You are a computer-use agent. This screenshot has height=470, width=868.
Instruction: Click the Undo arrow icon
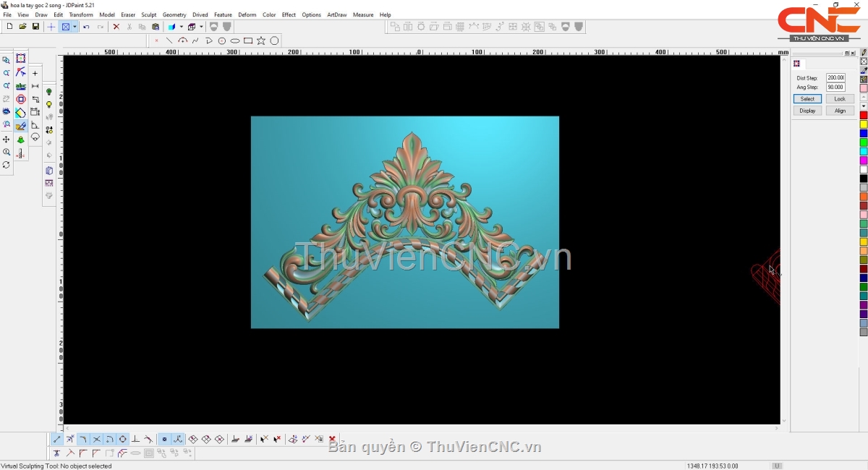[86, 27]
